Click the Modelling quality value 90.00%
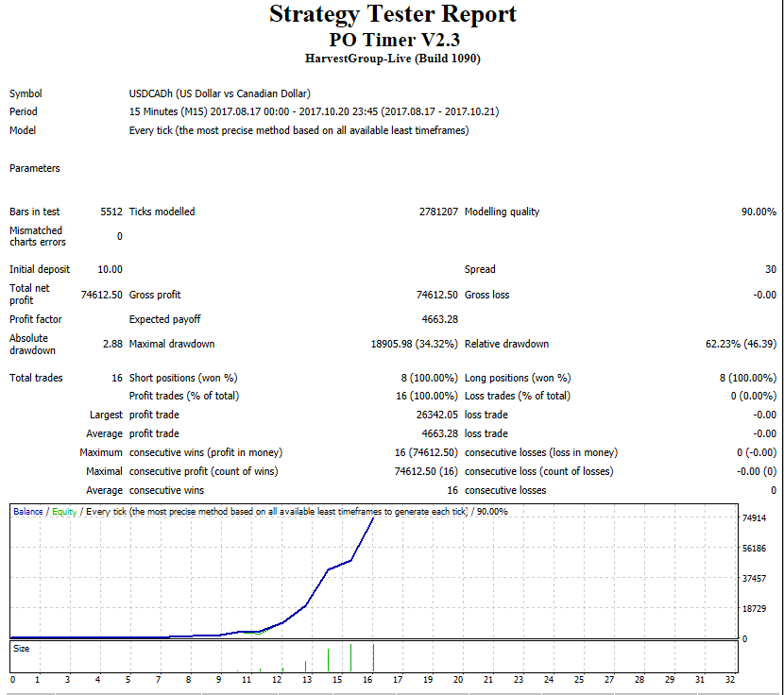784x695 pixels. tap(758, 212)
